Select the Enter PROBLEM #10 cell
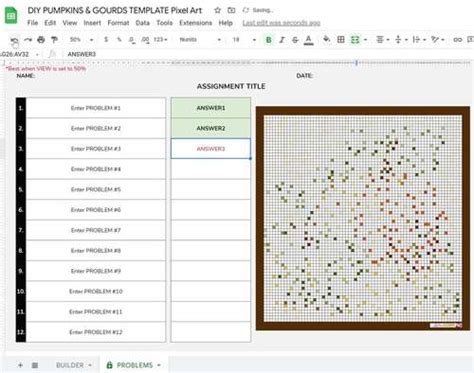This screenshot has height=373, width=474. (96, 291)
